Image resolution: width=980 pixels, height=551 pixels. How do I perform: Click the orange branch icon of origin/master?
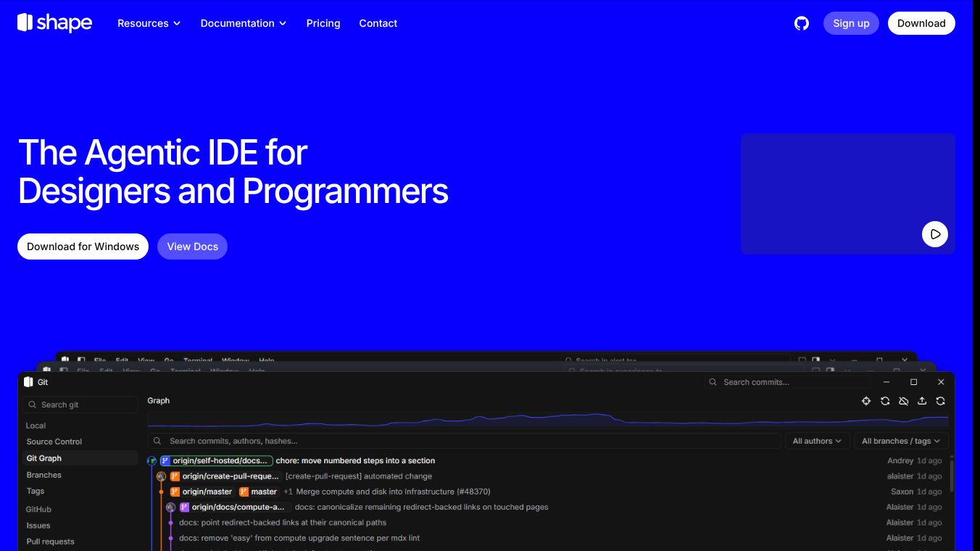pyautogui.click(x=175, y=492)
